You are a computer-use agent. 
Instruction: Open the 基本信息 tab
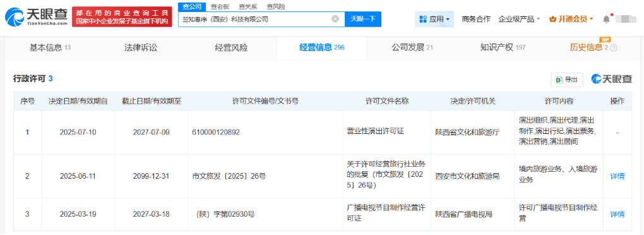pyautogui.click(x=50, y=47)
